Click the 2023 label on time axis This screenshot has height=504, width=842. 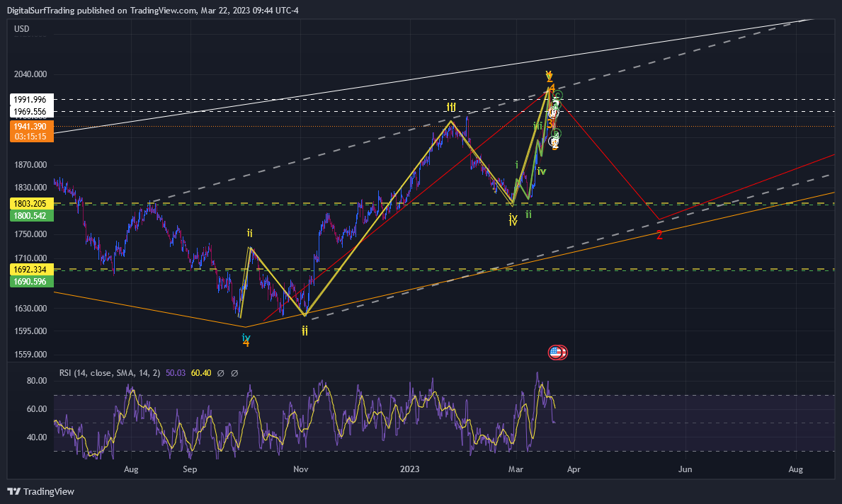tap(410, 469)
